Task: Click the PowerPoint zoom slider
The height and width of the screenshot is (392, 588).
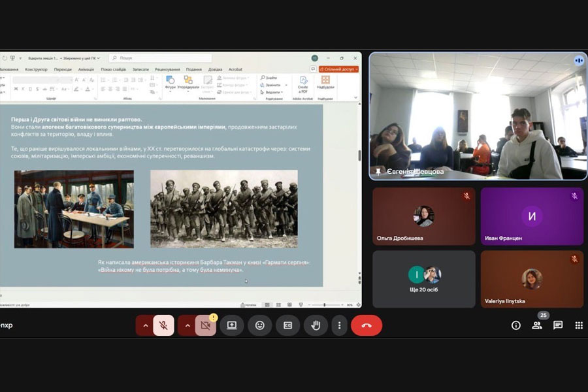Action: point(325,305)
